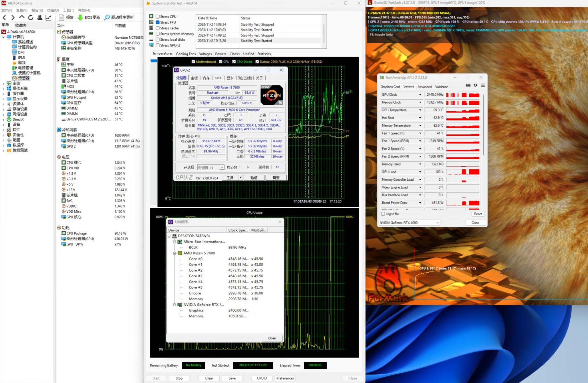Click the AIDA64 forward navigation arrow

click(x=13, y=17)
